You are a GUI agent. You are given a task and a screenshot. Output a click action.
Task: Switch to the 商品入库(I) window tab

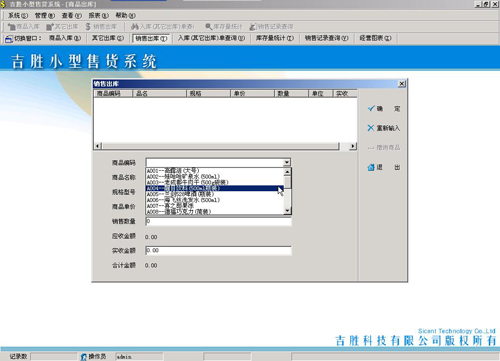click(x=65, y=38)
